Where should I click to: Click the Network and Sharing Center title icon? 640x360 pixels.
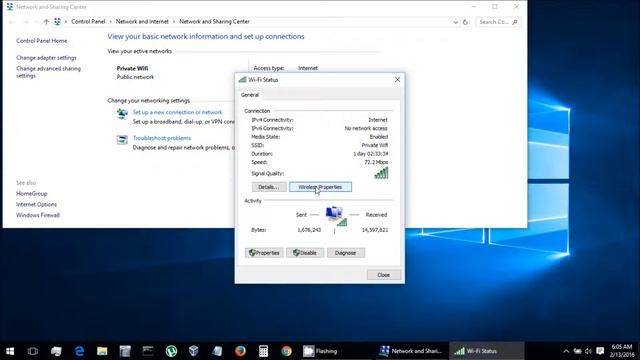click(x=10, y=7)
